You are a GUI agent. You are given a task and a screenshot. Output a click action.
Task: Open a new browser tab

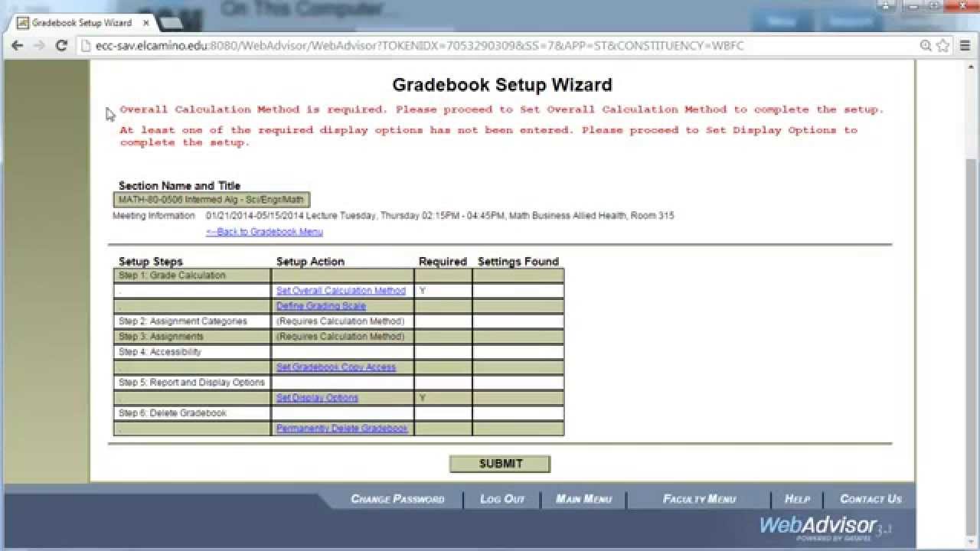pos(170,23)
